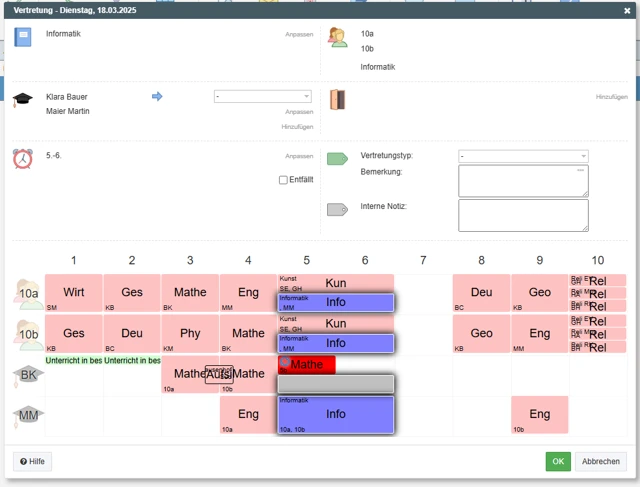This screenshot has height=487, width=640.
Task: Click the BK teacher row icon
Action: [28, 374]
